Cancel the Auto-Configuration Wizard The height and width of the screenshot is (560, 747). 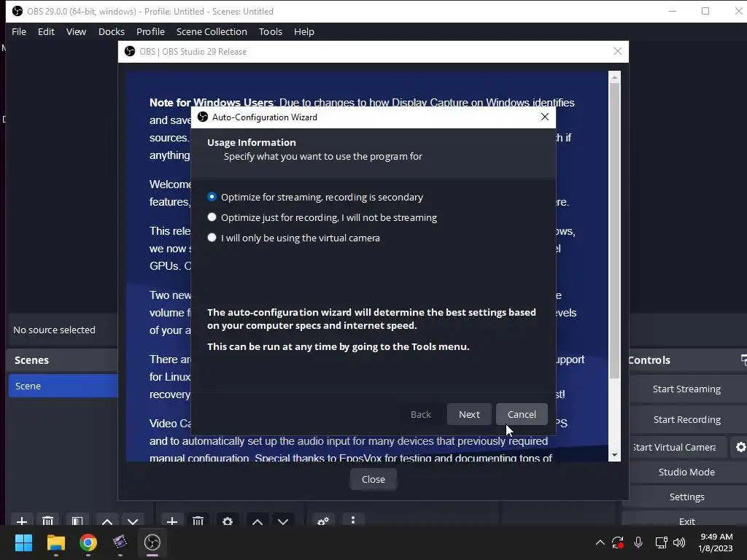(x=522, y=414)
